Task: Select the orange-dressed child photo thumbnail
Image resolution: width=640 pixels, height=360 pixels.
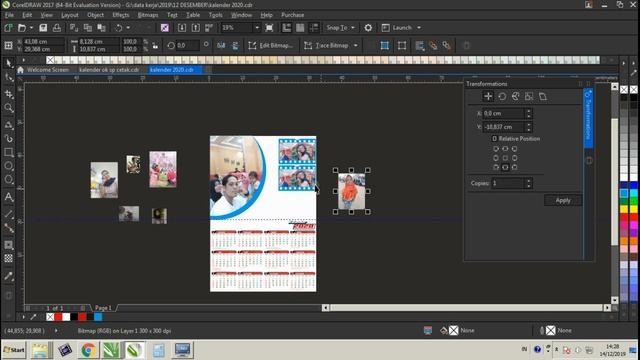Action: 351,191
